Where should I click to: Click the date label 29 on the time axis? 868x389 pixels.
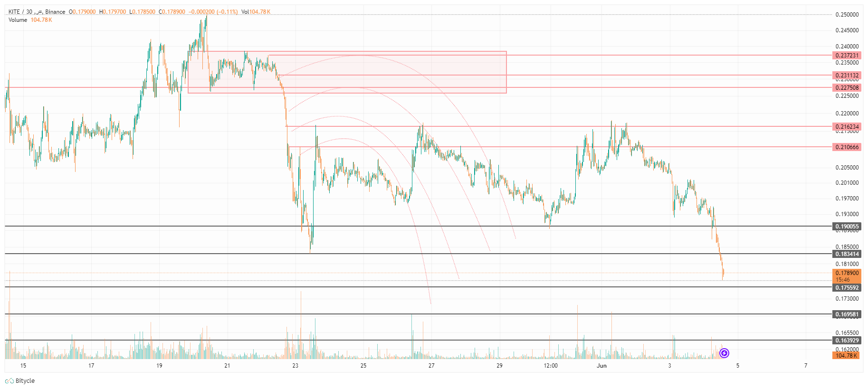click(x=499, y=366)
